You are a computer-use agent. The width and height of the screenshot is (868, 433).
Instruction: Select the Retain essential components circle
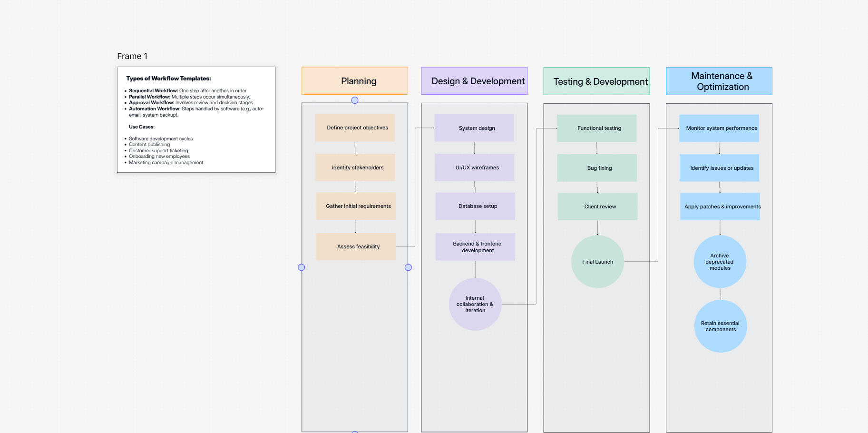tap(721, 326)
